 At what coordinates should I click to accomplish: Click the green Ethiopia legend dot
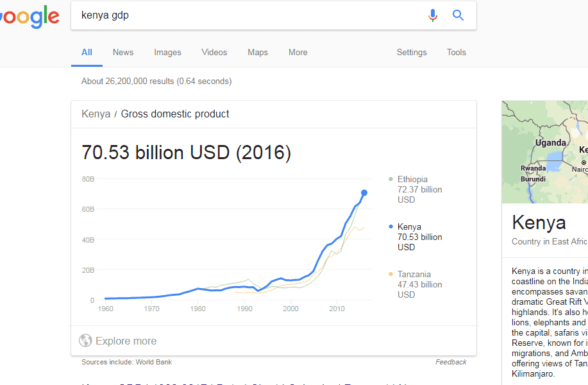pyautogui.click(x=391, y=179)
